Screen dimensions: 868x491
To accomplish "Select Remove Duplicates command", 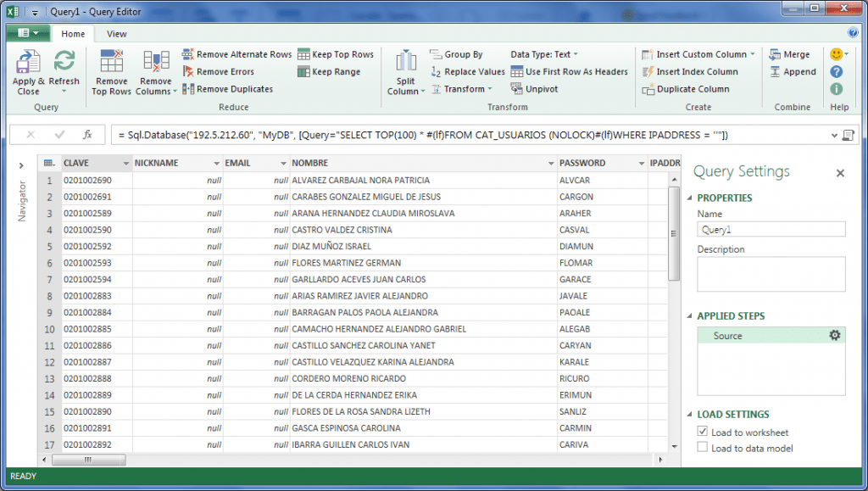I will [227, 88].
